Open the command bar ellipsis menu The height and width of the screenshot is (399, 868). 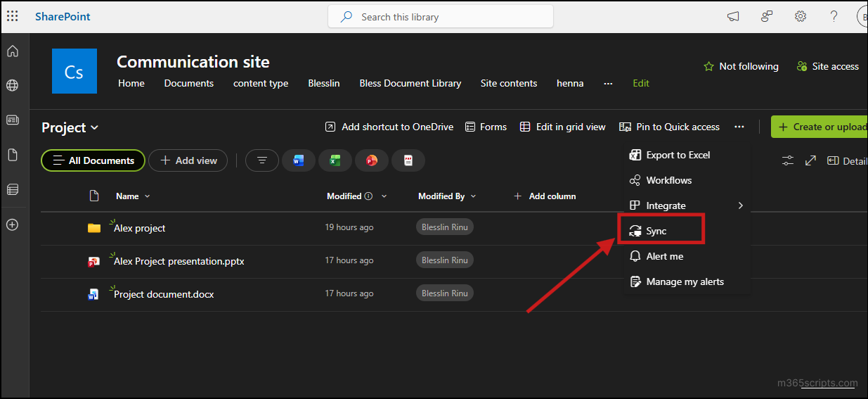point(739,127)
